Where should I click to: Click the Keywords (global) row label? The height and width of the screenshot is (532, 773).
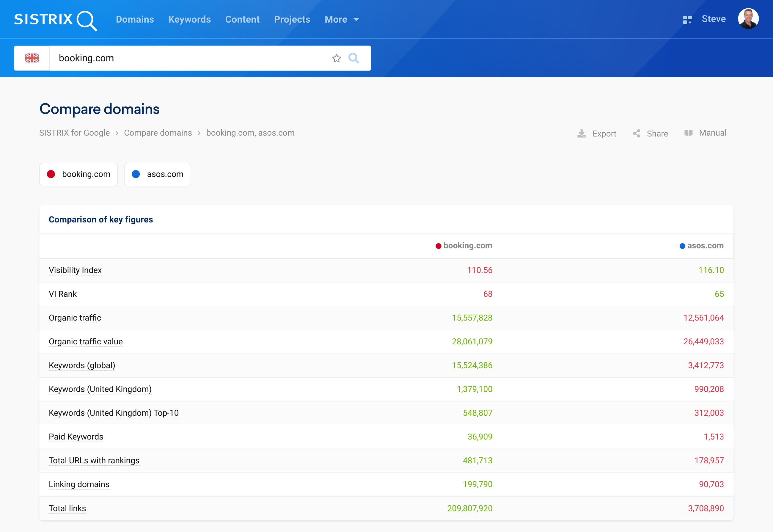pos(82,365)
